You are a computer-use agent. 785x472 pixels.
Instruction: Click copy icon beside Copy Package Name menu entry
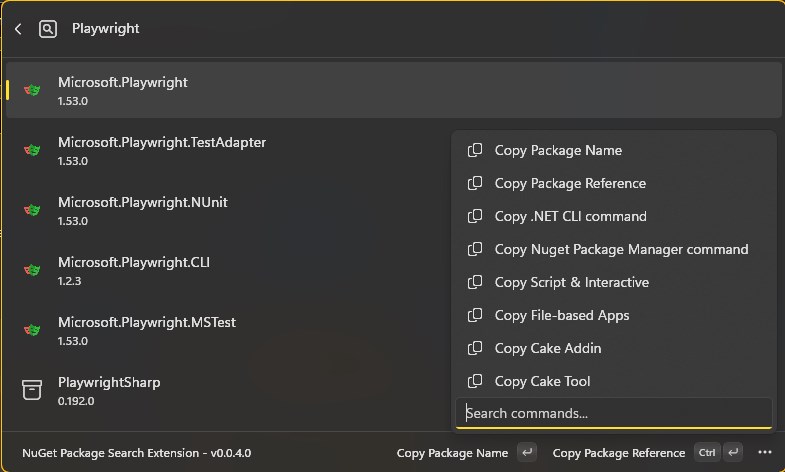475,150
